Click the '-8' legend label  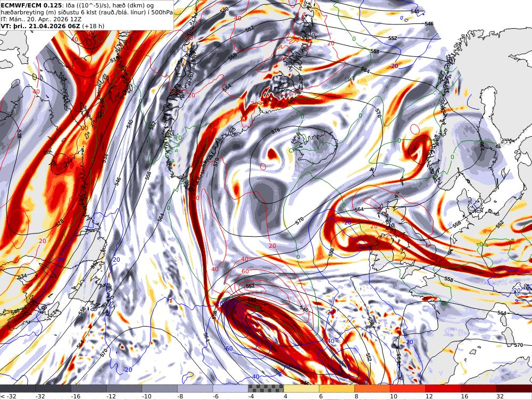click(180, 396)
